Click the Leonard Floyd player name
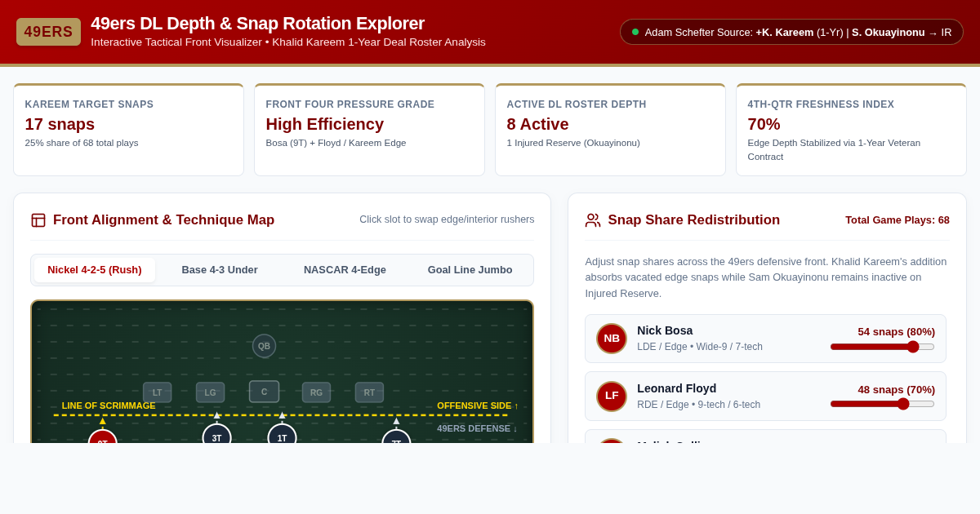Image resolution: width=980 pixels, height=514 pixels. pyautogui.click(x=677, y=388)
